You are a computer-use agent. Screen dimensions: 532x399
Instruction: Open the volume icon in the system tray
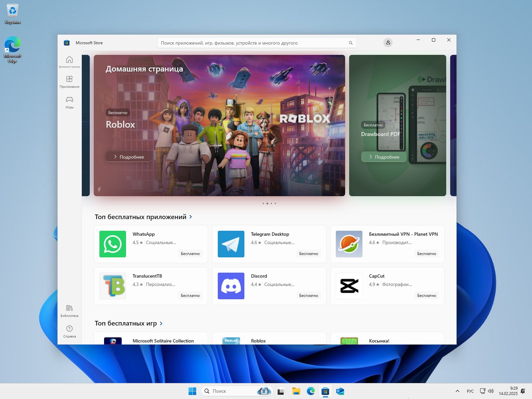pos(490,391)
